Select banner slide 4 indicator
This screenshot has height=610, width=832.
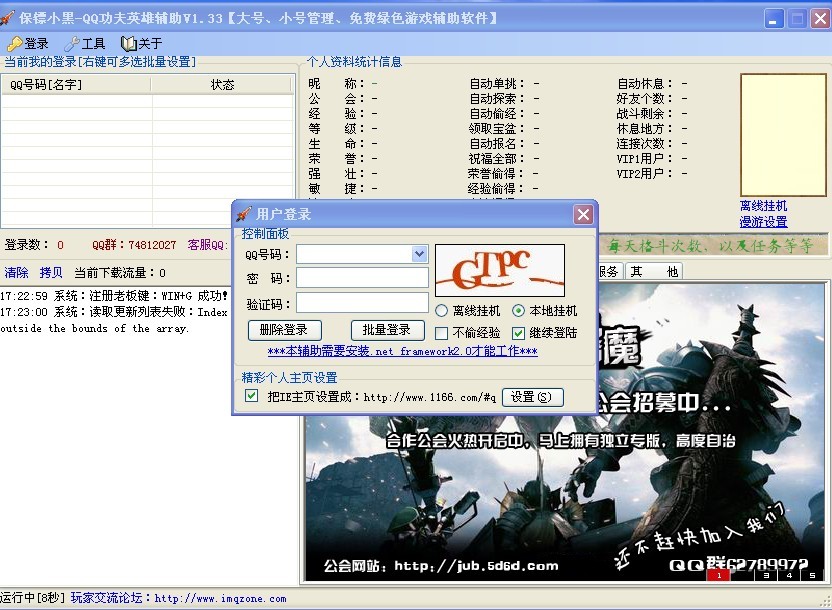pyautogui.click(x=789, y=576)
